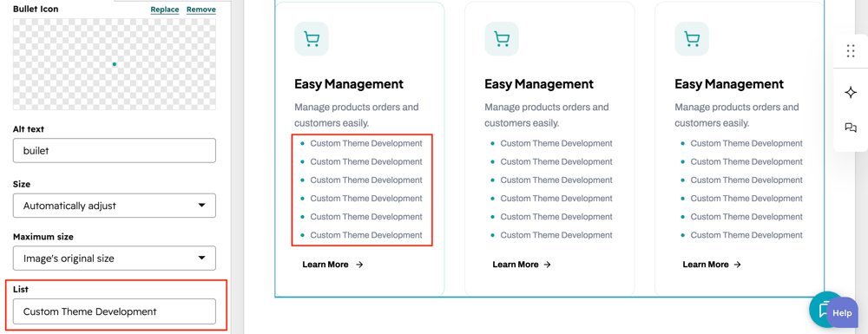868x334 pixels.
Task: Click last 'Custom Theme Development' item in third card
Action: click(746, 235)
